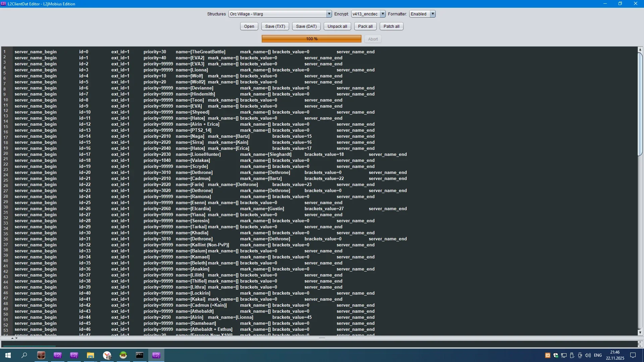Open File Explorer from the taskbar
The image size is (644, 362).
[x=90, y=355]
